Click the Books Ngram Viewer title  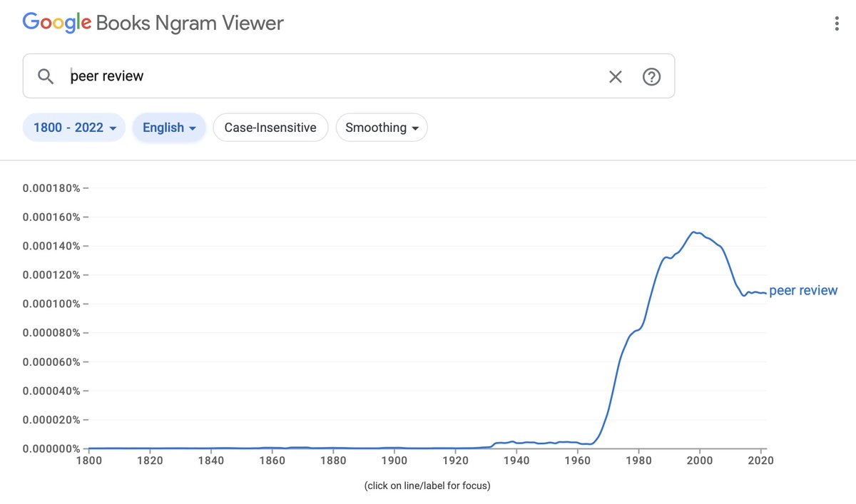tap(190, 24)
